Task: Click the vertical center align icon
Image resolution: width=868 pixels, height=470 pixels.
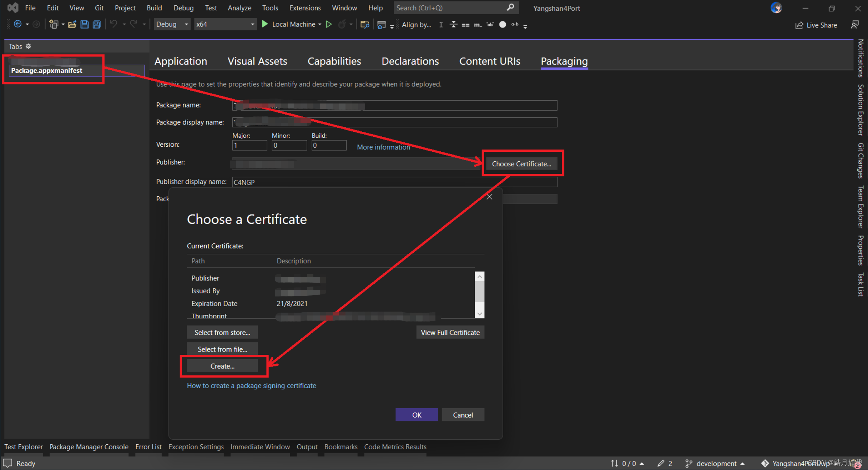Action: [453, 25]
